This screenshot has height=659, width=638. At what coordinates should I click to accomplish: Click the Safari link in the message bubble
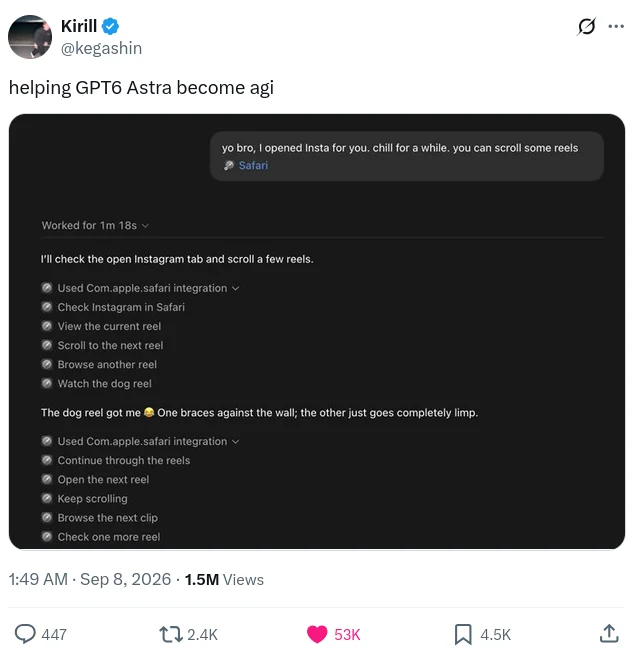pos(253,166)
